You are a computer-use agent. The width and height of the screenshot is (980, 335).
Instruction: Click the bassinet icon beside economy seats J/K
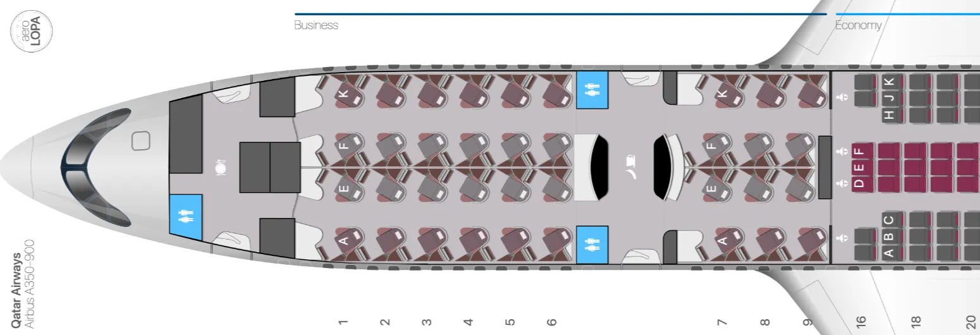[x=842, y=98]
